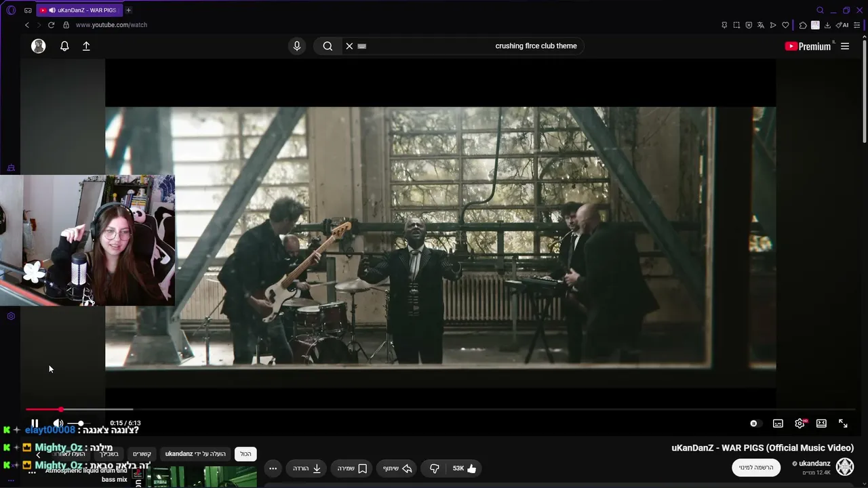Click the search magnifier button
This screenshot has height=488, width=868.
(x=328, y=46)
